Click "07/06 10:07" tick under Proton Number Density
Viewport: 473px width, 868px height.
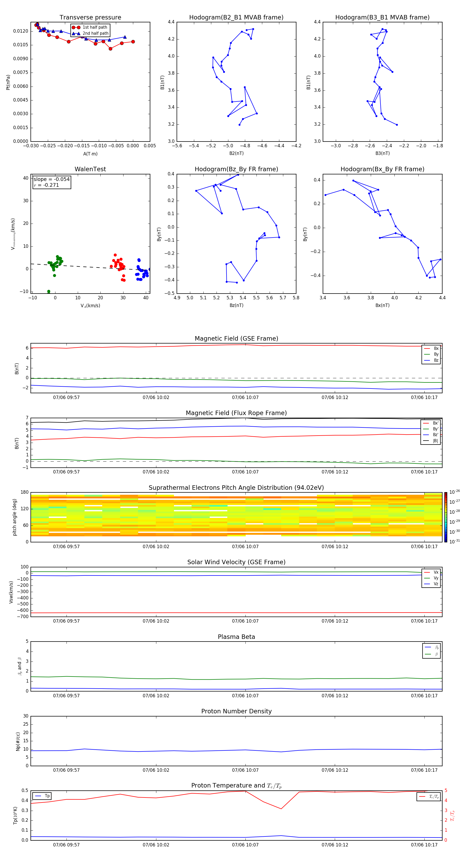245,770
